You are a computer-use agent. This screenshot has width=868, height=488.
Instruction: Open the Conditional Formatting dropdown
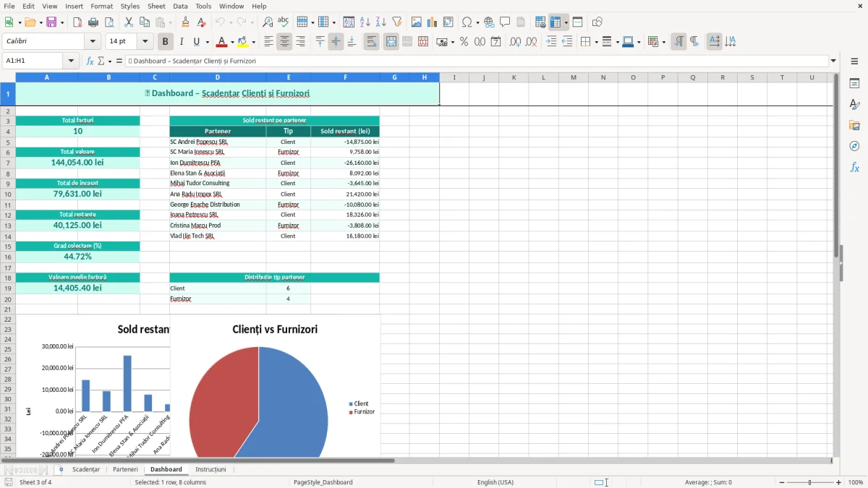[x=663, y=42]
